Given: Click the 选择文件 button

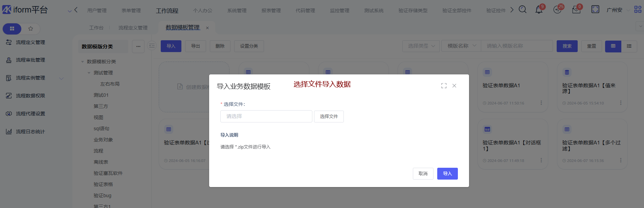Looking at the screenshot, I should [329, 116].
